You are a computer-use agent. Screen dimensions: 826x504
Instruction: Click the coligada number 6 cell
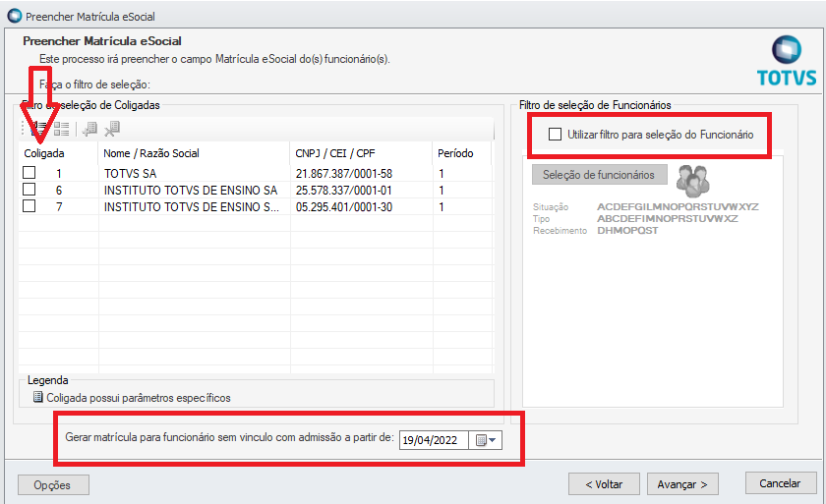59,190
